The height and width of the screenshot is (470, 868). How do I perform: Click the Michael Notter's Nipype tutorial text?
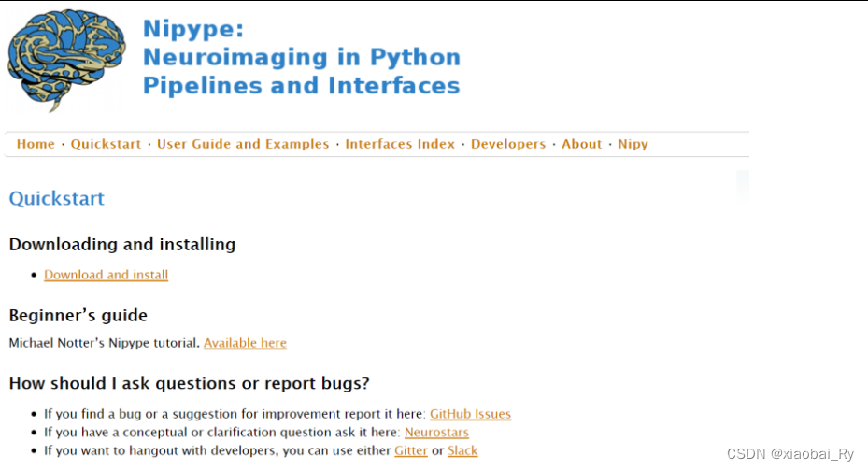(x=104, y=343)
